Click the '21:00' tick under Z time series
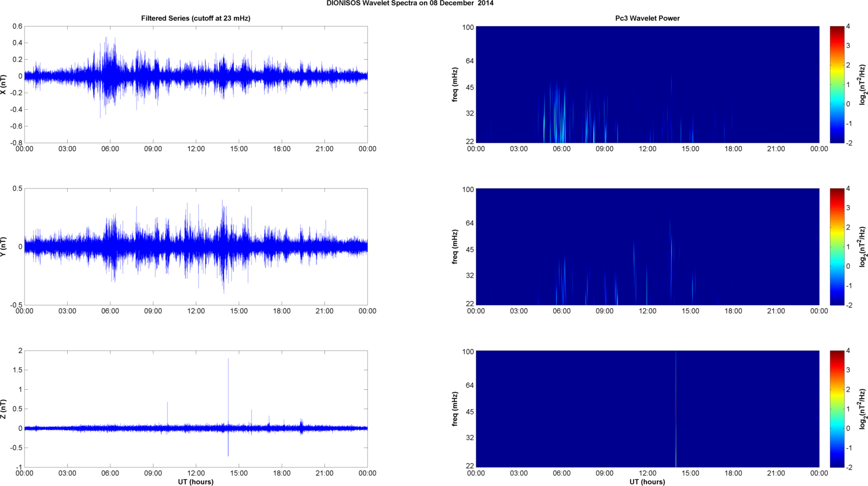Viewport: 868px width, 486px height. [x=324, y=473]
